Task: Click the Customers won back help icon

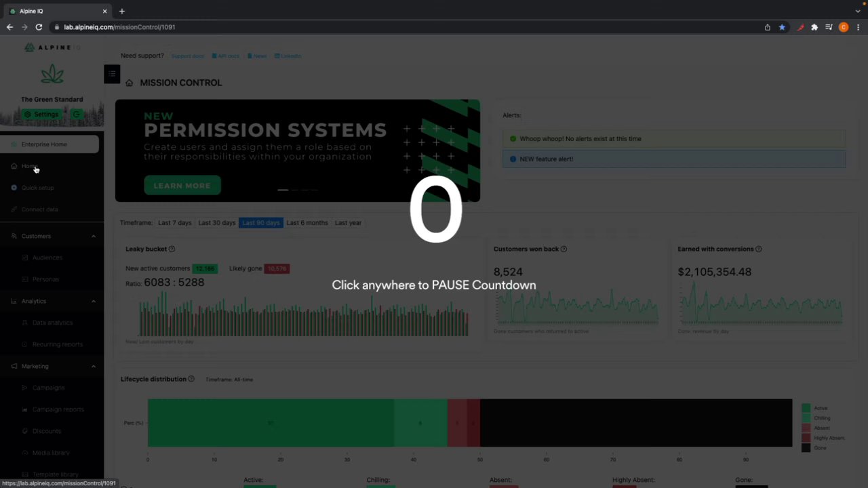Action: [564, 249]
